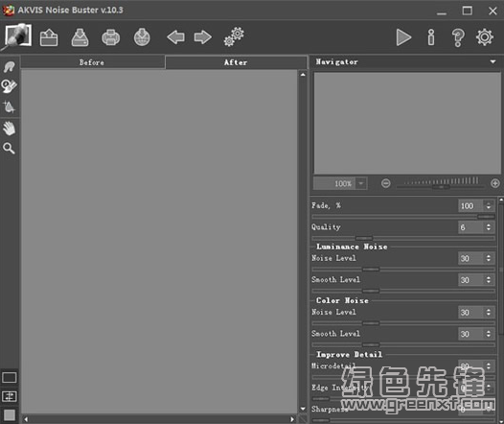504x424 pixels.
Task: Click the Redo right arrow icon
Action: tap(203, 37)
